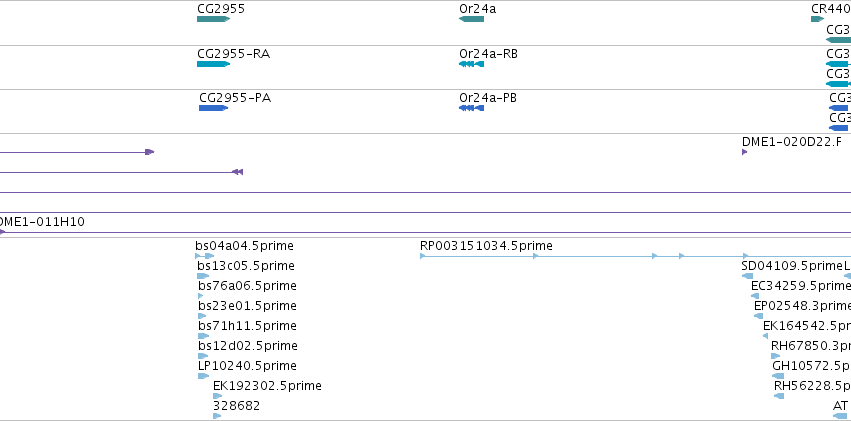Click the double-arrow purple BAC end marker
This screenshot has width=851, height=421.
pyautogui.click(x=237, y=172)
